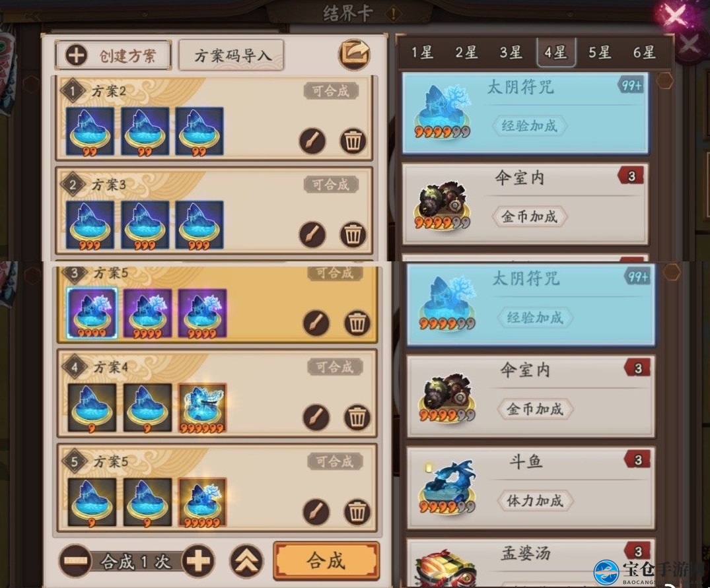Select the 6星 star filter tab

pos(644,53)
